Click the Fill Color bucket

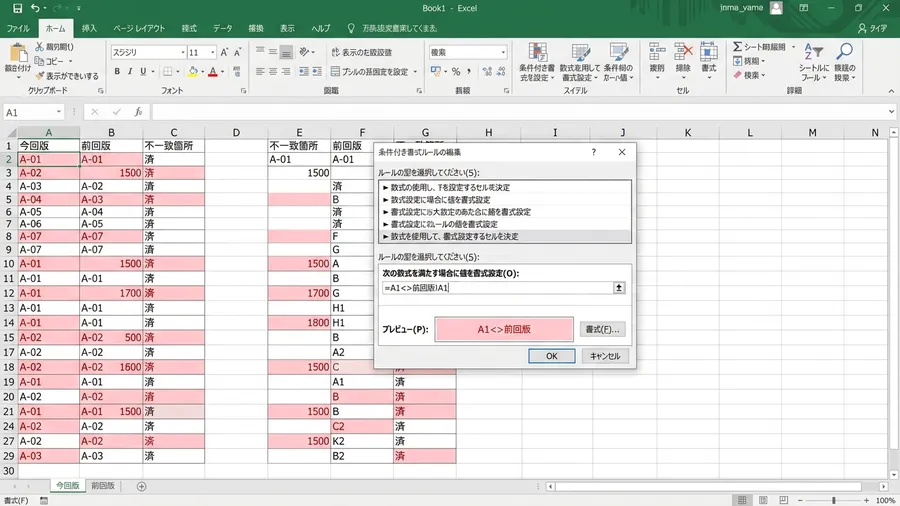(193, 71)
